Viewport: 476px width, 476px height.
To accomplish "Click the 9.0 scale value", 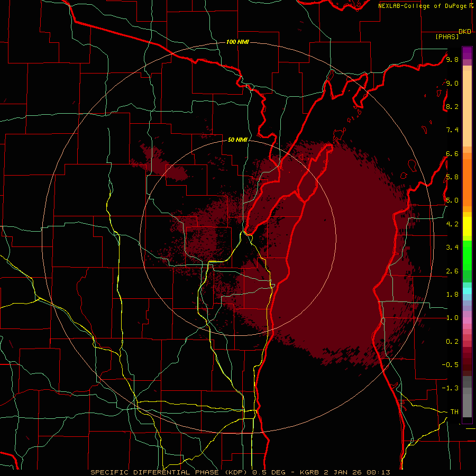I will click(x=452, y=83).
